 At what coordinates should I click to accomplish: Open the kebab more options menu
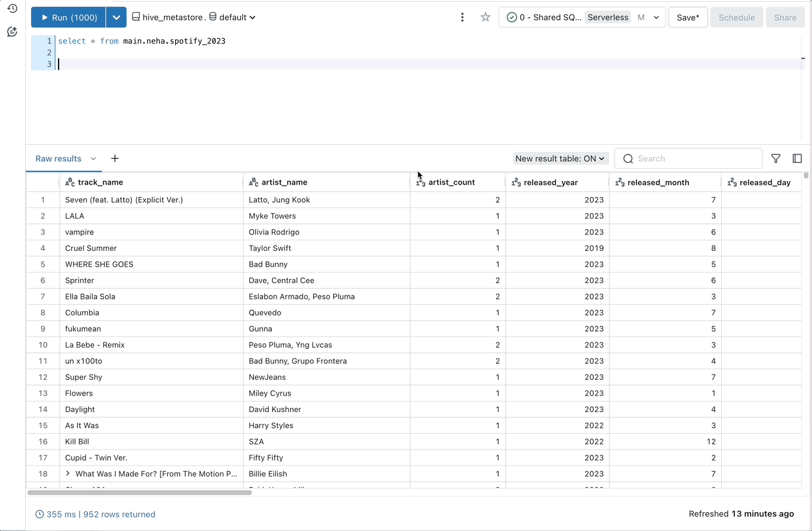pyautogui.click(x=462, y=18)
